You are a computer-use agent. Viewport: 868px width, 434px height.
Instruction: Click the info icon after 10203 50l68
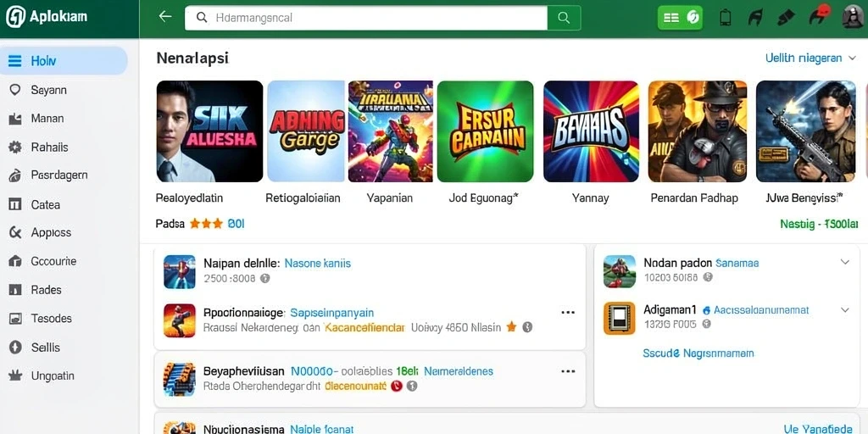708,277
